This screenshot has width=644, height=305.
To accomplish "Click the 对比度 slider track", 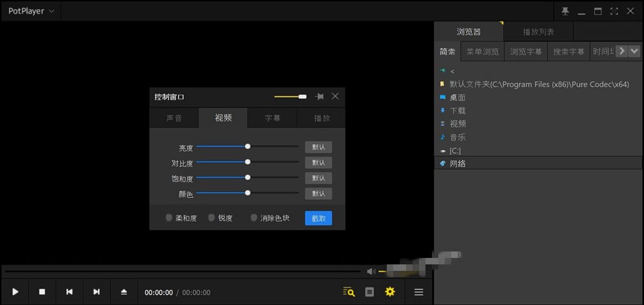I will (248, 162).
